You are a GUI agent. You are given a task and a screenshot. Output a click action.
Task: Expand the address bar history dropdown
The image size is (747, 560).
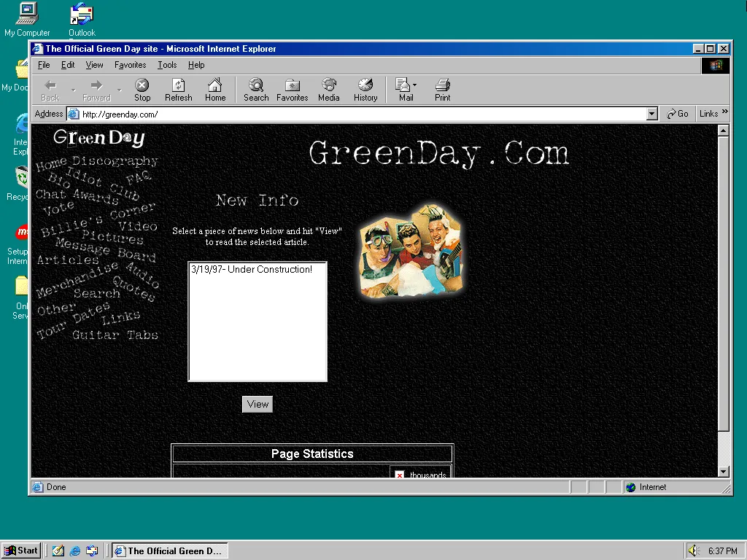(651, 114)
